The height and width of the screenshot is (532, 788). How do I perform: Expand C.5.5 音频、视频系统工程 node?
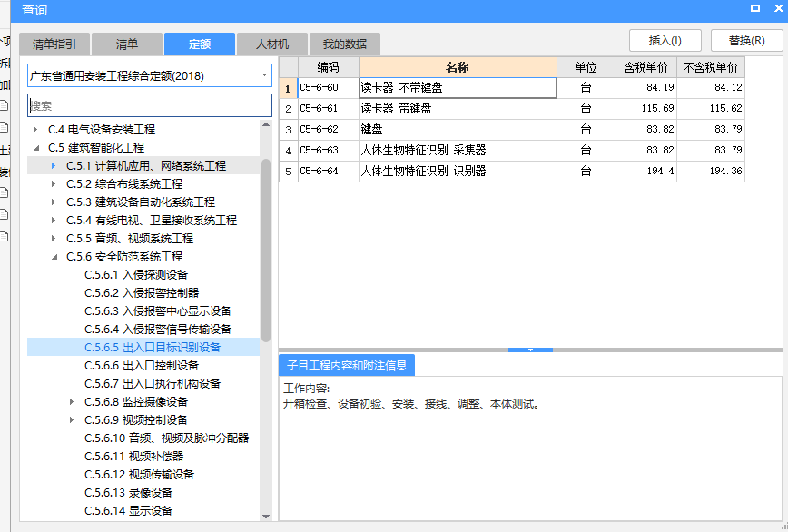[x=54, y=238]
